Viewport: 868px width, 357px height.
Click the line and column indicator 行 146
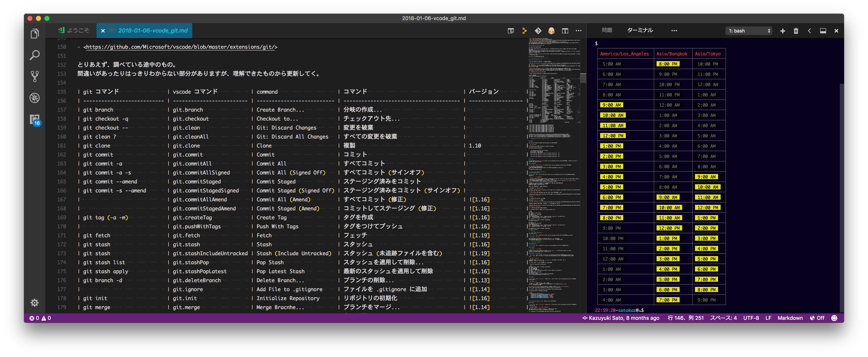686,318
